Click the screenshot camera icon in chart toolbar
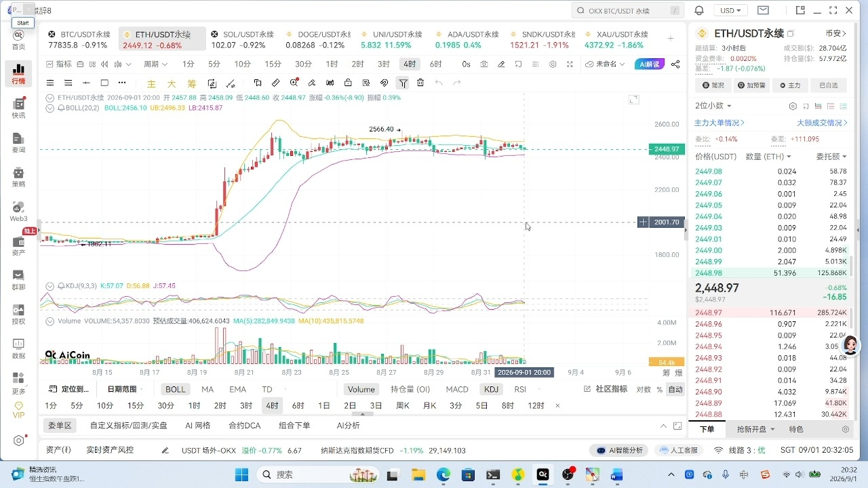Screen dimensions: 868x488 point(484,64)
